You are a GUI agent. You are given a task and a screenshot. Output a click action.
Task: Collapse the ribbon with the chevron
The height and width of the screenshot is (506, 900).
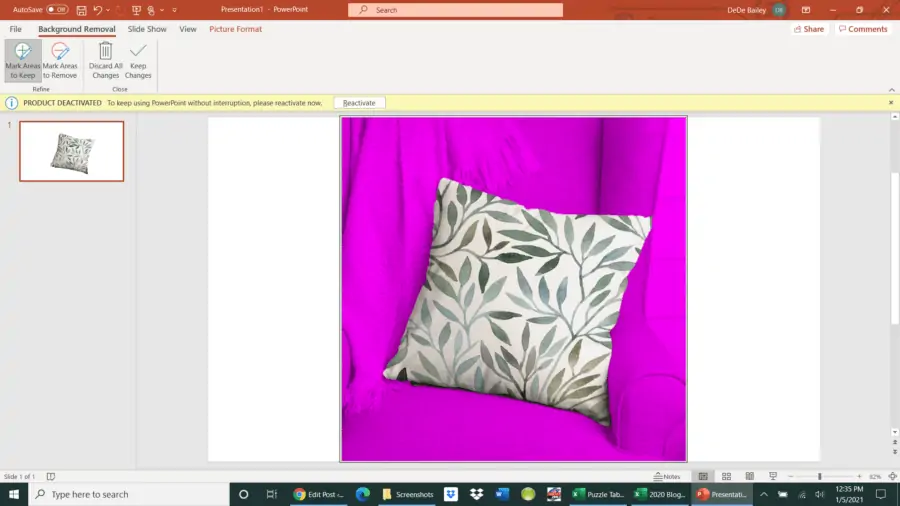[x=891, y=89]
